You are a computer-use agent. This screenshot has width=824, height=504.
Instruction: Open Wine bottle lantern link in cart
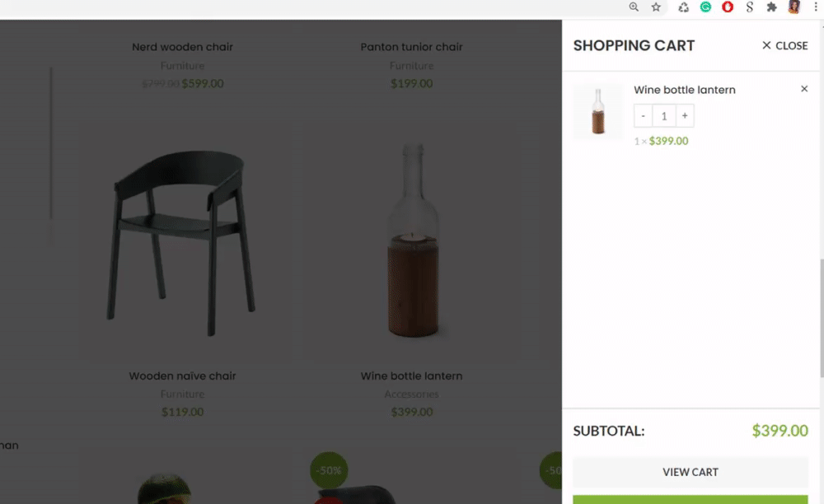pos(684,90)
